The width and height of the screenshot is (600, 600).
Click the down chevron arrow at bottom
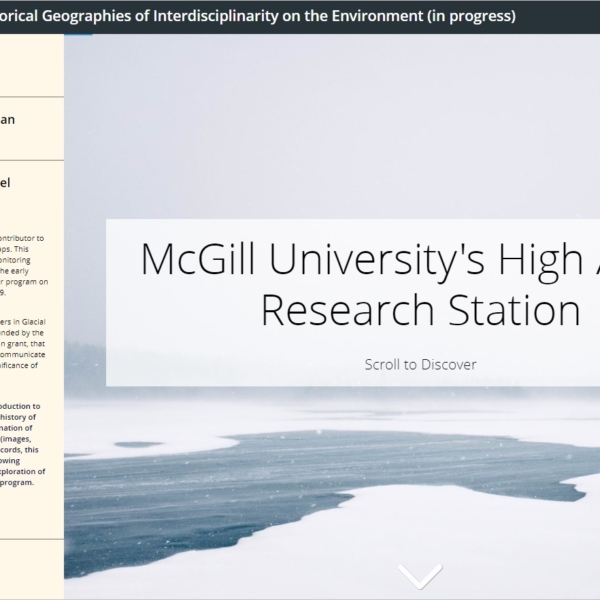point(419,576)
